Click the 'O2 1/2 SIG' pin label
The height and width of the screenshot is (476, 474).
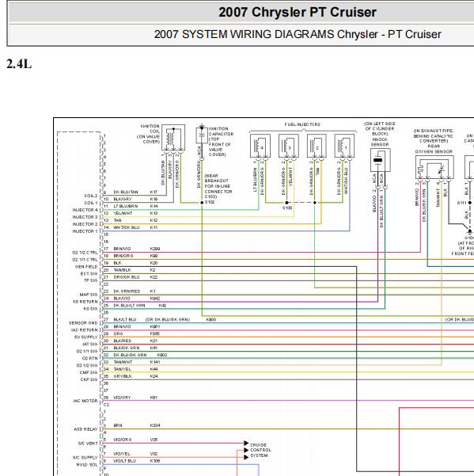[87, 365]
